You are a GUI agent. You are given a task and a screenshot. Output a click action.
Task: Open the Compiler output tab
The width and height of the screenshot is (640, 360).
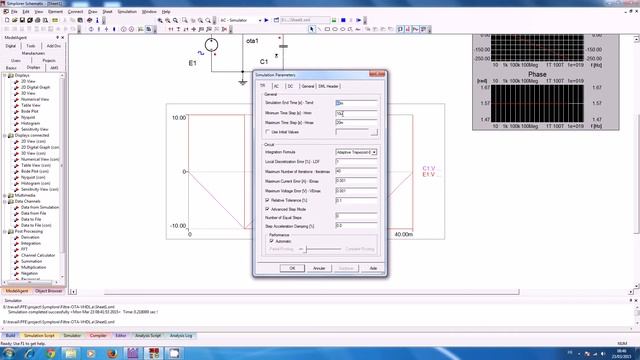pyautogui.click(x=98, y=336)
